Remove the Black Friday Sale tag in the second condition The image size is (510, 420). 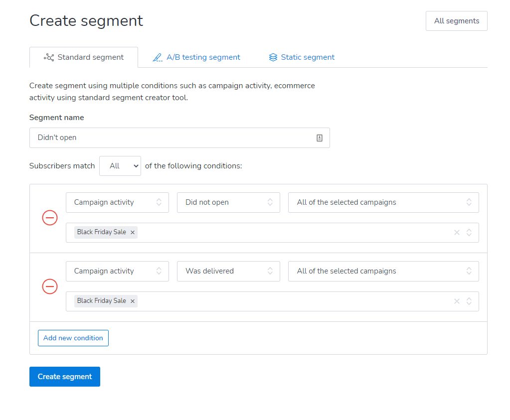[x=133, y=301]
